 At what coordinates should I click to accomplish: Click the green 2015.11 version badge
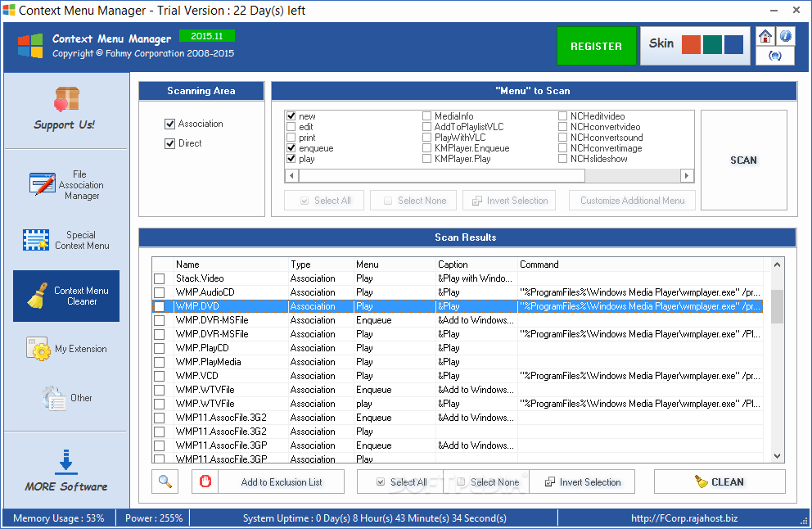tap(206, 36)
